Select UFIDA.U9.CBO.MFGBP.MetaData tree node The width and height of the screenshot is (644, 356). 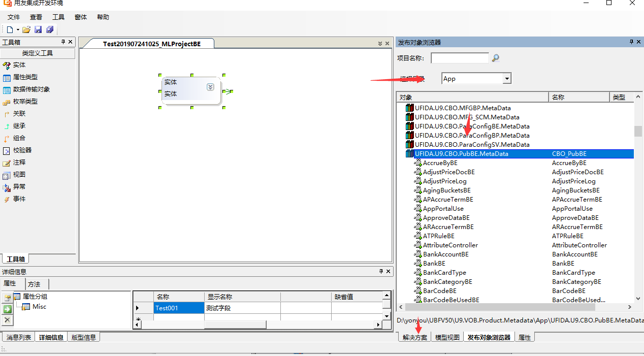[x=463, y=108]
